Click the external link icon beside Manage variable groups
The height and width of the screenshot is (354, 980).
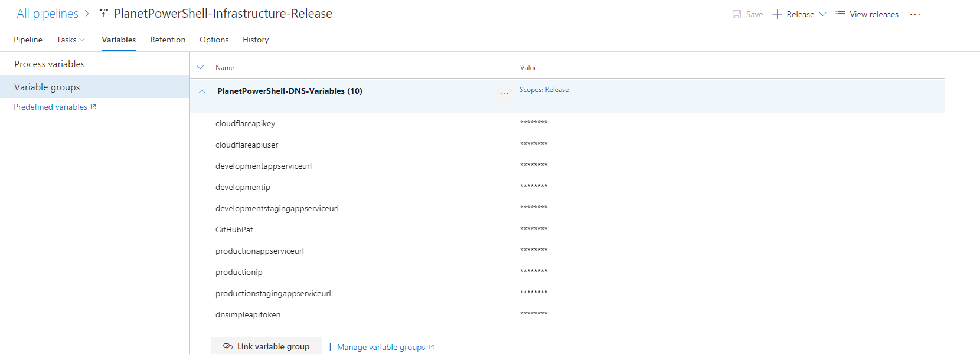point(431,347)
